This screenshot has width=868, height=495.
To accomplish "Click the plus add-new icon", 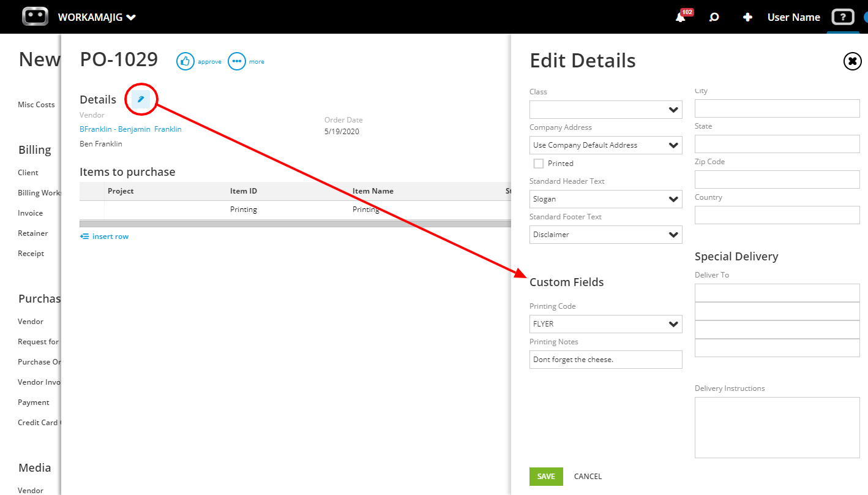I will (x=747, y=17).
